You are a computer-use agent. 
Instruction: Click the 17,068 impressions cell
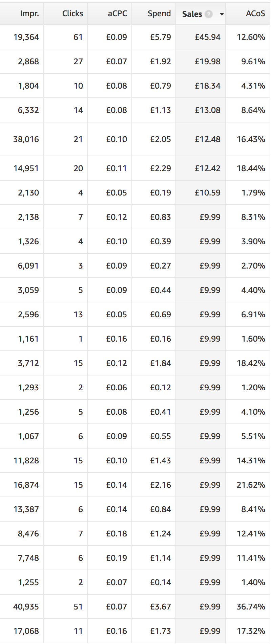(22, 631)
